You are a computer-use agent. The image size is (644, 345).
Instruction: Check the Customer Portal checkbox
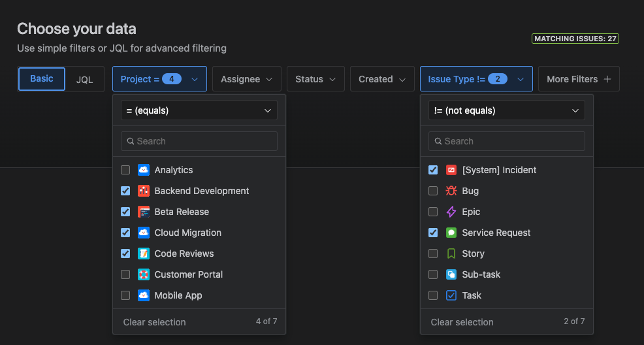click(x=125, y=274)
